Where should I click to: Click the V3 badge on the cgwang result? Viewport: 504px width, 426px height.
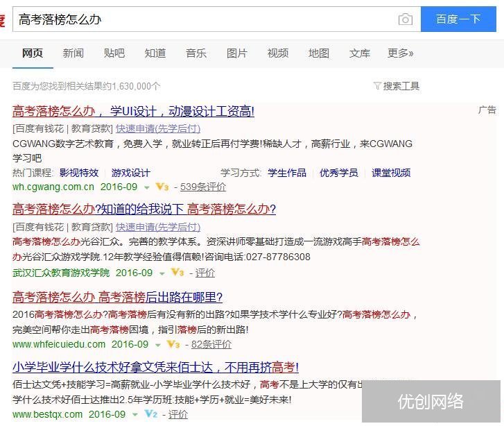tap(162, 187)
